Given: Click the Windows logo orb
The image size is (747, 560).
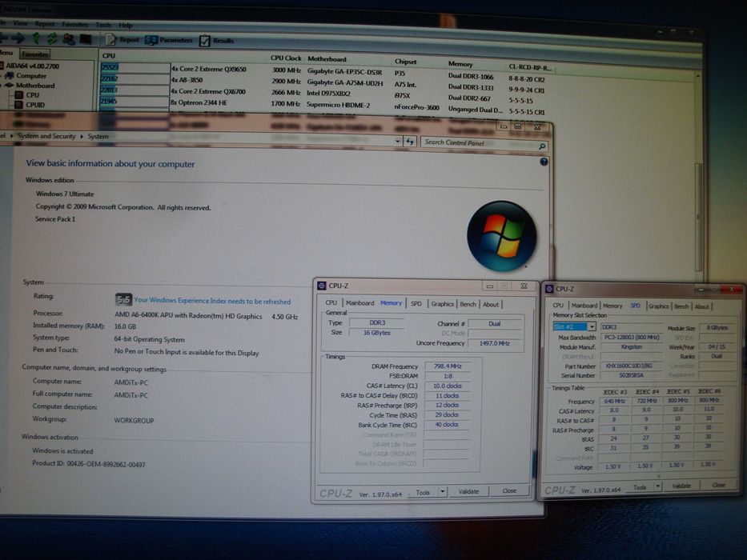Looking at the screenshot, I should coord(502,236).
